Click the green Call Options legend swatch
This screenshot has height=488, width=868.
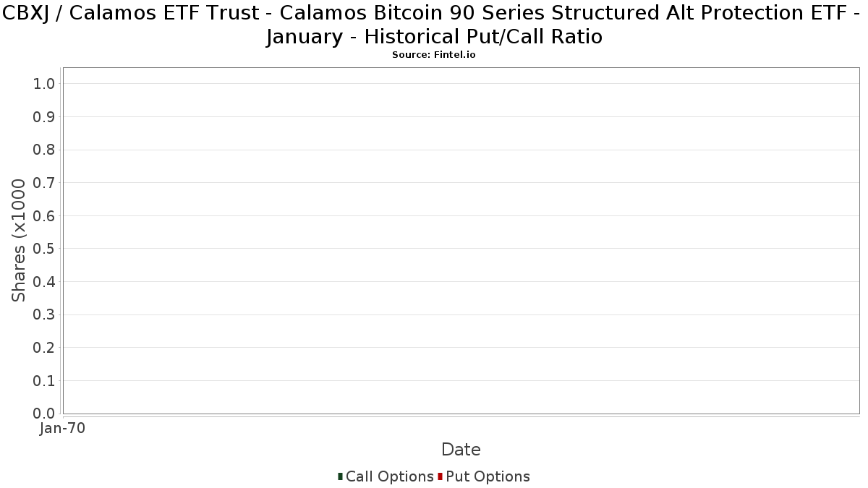pyautogui.click(x=340, y=476)
